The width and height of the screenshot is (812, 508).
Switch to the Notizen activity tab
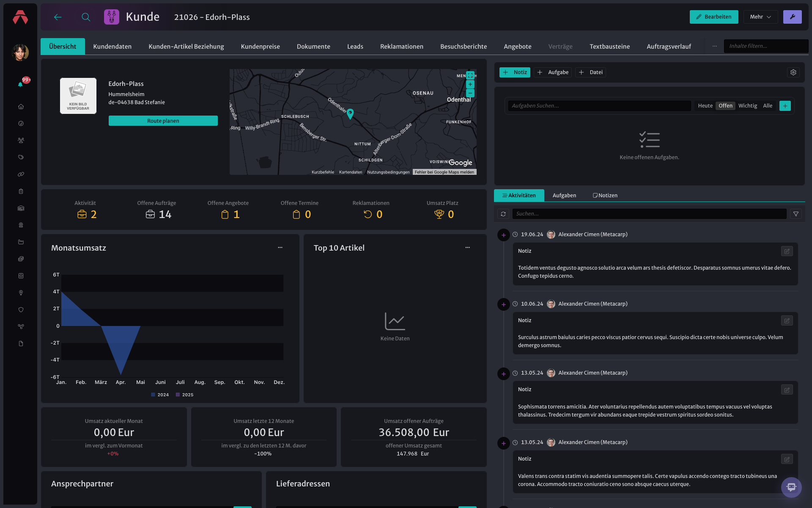tap(605, 196)
